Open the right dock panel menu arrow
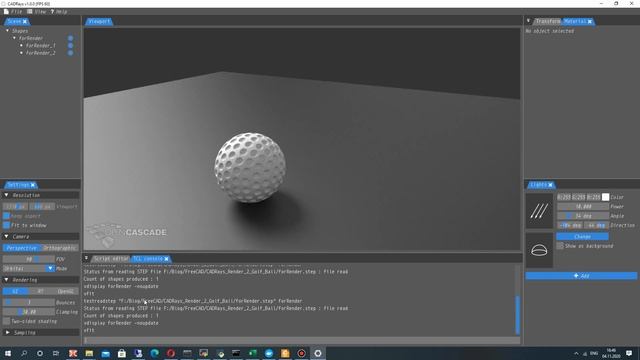640x360 pixels. (x=529, y=21)
